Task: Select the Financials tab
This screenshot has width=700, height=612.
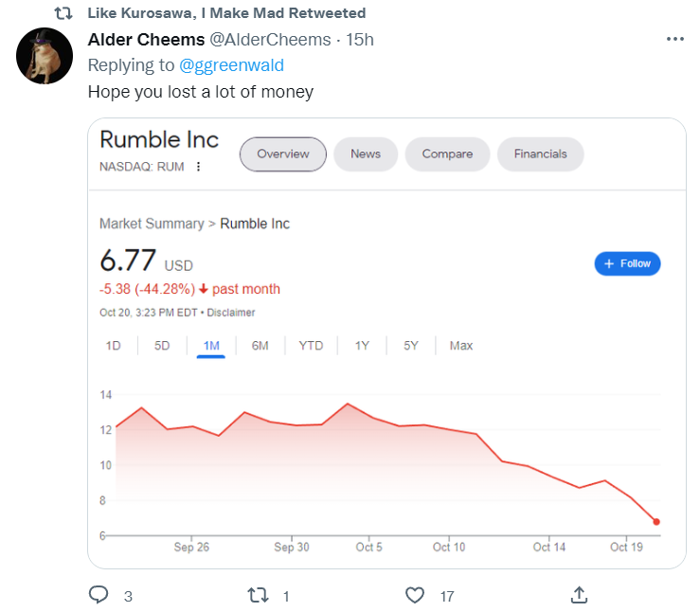Action: [x=540, y=153]
